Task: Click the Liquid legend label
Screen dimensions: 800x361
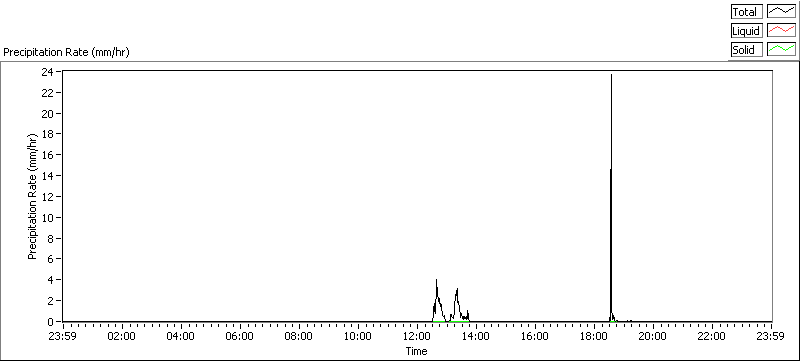Action: (x=746, y=31)
